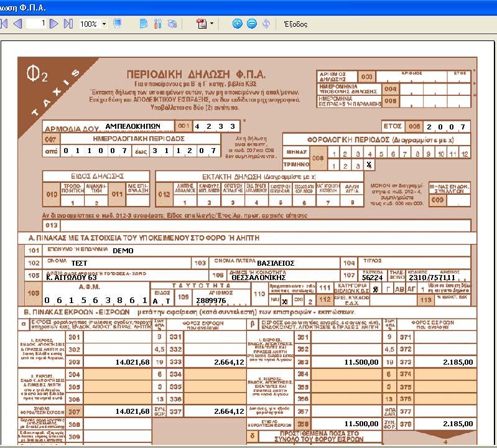This screenshot has height=448, width=497.
Task: Click the fit-to-screen monitor icon
Action: coord(118,24)
